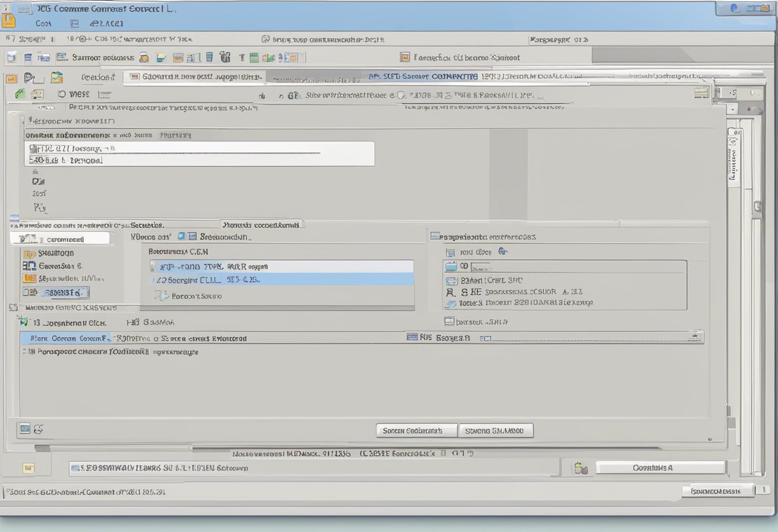Click the orange toolbar icon after the Sarnoor label
The width and height of the screenshot is (778, 532).
144,58
